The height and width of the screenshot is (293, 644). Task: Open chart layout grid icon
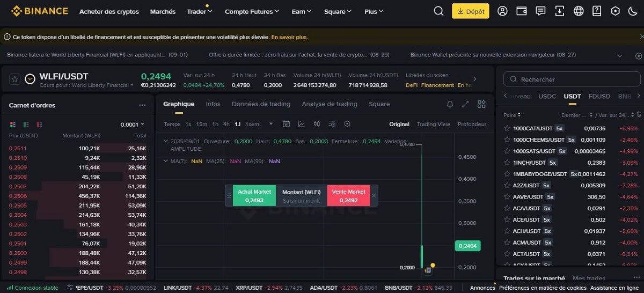coord(481,104)
